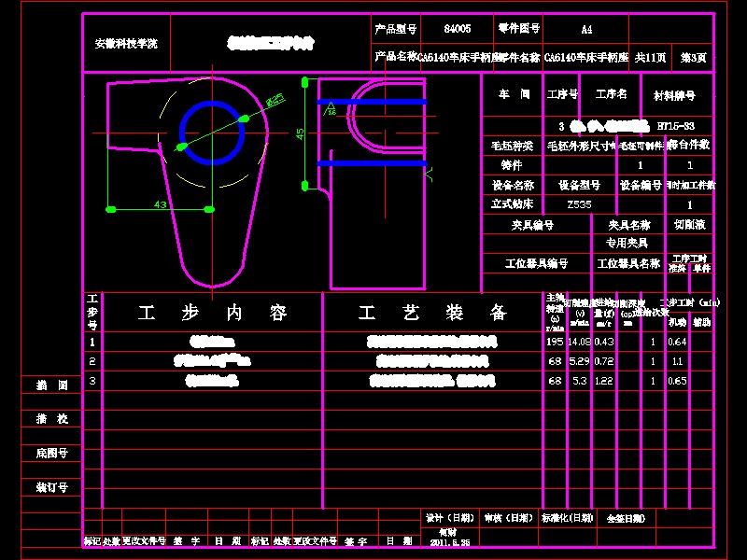Select the green dimension 43 in the drawing
Viewport: 747px width, 560px height.
tap(160, 204)
